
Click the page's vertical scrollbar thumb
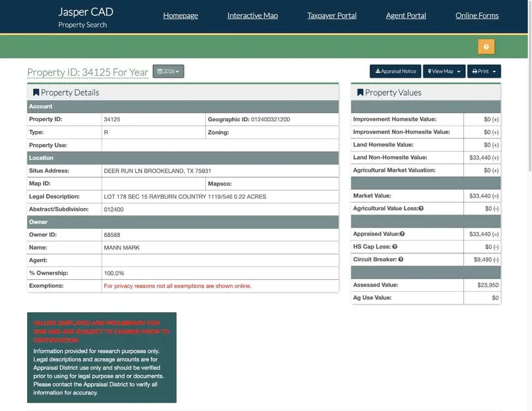[530, 85]
